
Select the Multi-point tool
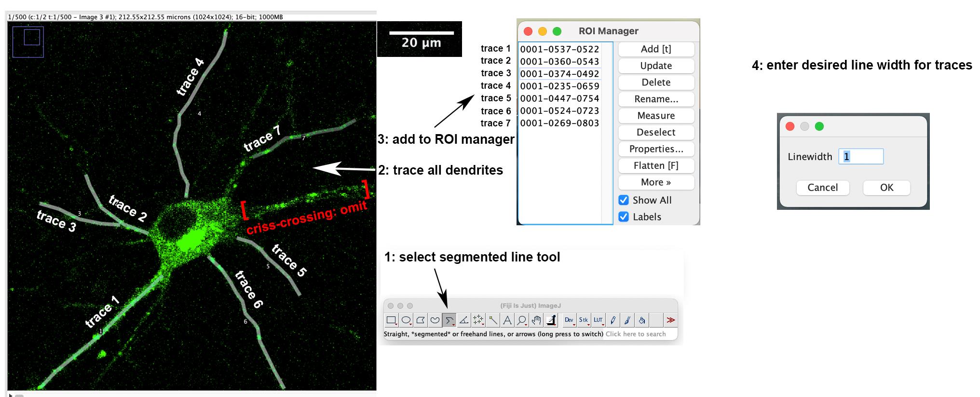[x=478, y=320]
